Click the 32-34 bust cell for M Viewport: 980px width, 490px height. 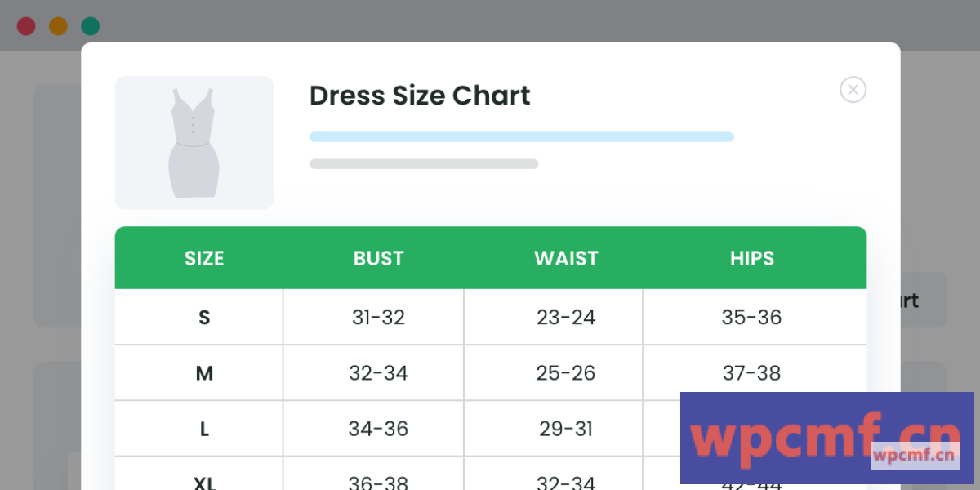(378, 373)
